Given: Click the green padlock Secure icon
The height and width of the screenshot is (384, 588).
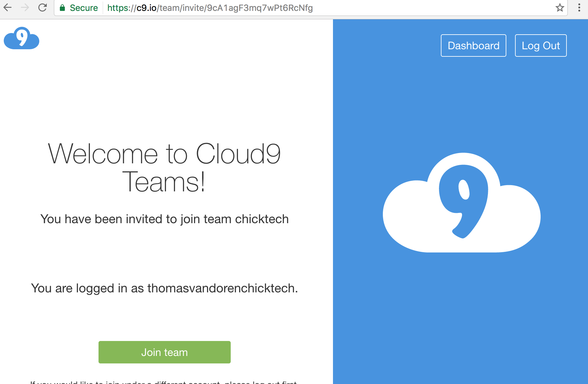Looking at the screenshot, I should pyautogui.click(x=62, y=8).
